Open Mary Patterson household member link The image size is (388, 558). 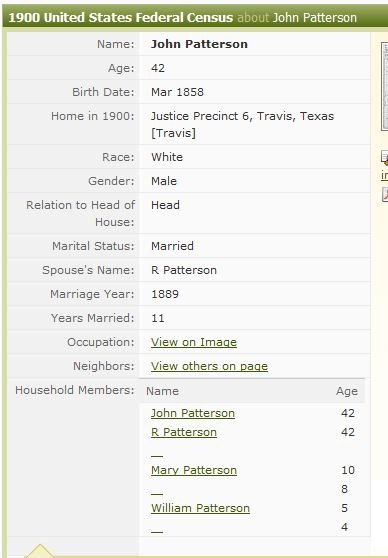click(x=194, y=470)
